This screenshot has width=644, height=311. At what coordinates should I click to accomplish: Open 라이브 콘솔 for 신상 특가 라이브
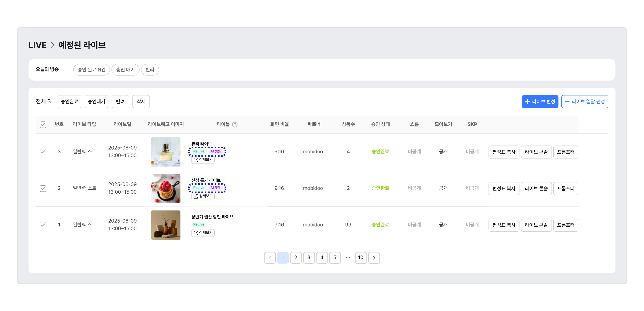click(x=536, y=188)
